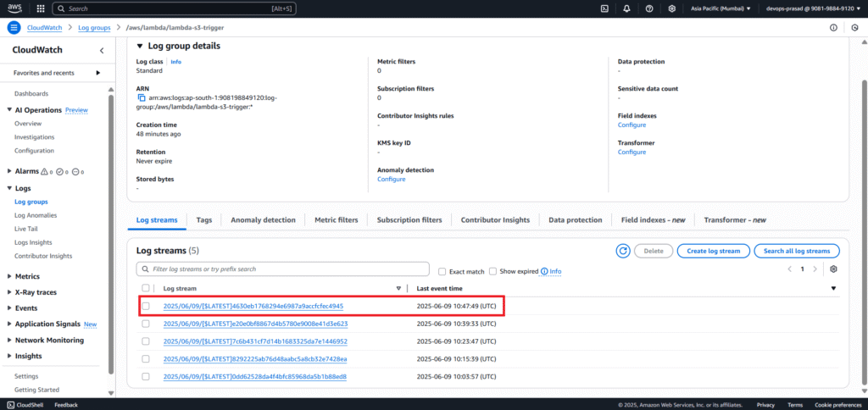Screen dimensions: 868x410
Task: Expand the X-Ray traces section
Action: tap(9, 292)
